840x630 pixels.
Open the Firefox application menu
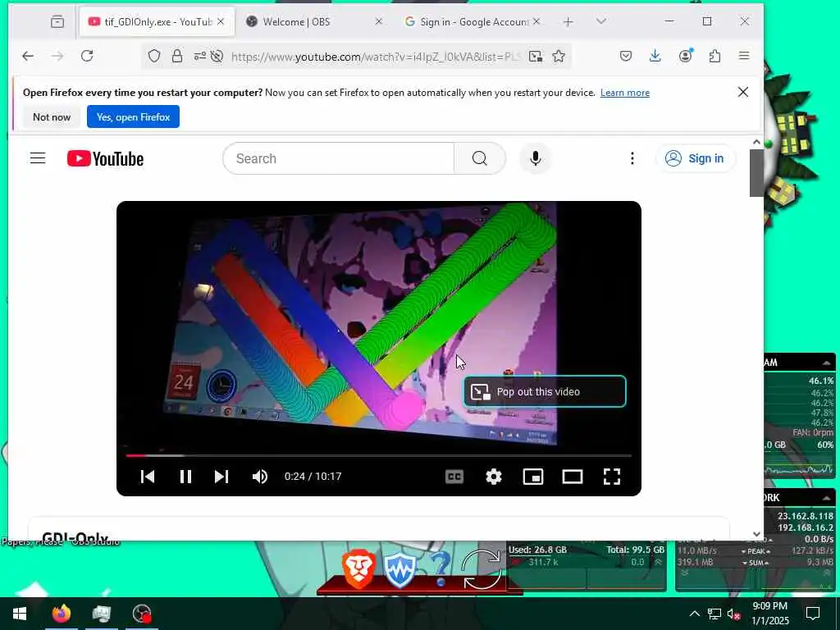click(x=744, y=56)
